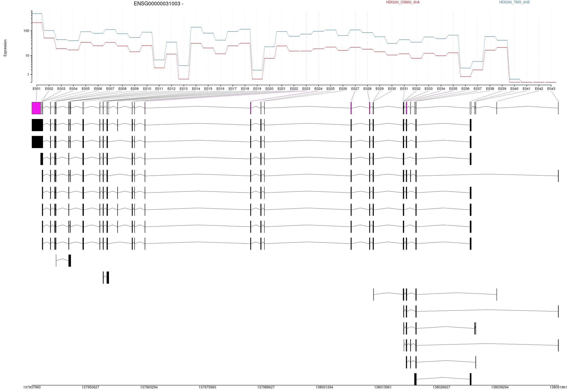Image resolution: width=585 pixels, height=392 pixels.
Task: Click exon label E042
Action: [x=539, y=89]
